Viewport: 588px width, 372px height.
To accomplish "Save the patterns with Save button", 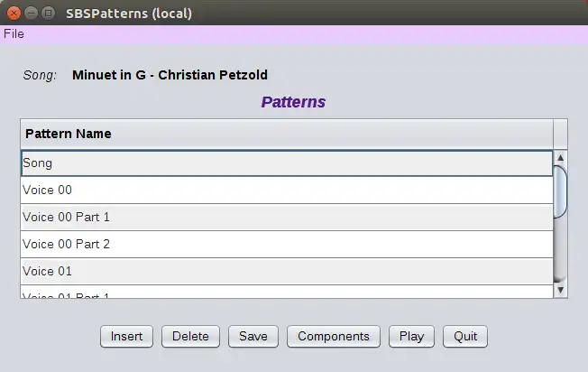I will [x=253, y=336].
